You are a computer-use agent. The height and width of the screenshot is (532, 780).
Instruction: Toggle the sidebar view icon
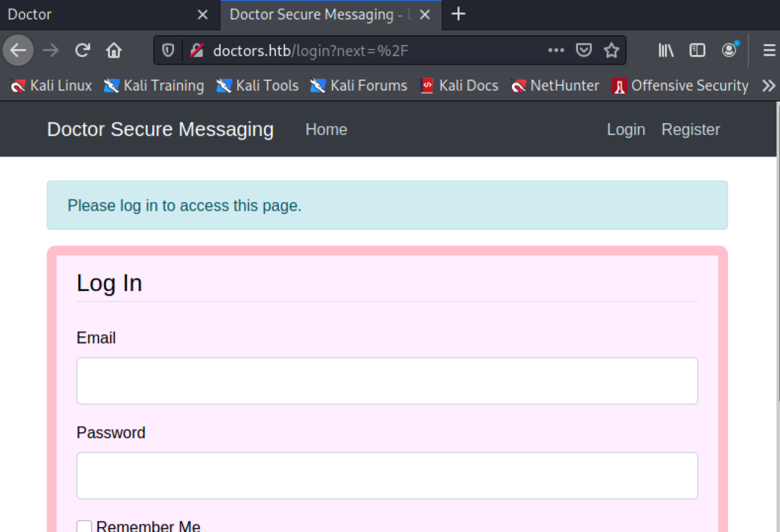(697, 50)
